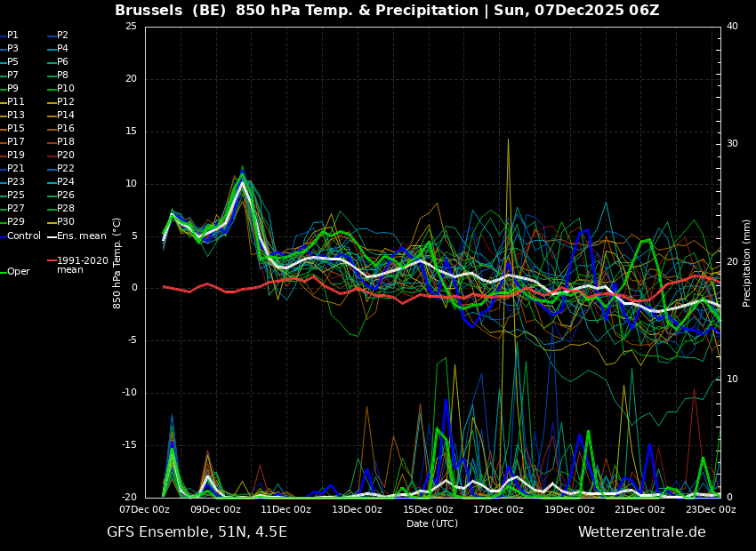Select the Oper legend entry
Image resolution: width=756 pixels, height=551 pixels.
[15, 272]
